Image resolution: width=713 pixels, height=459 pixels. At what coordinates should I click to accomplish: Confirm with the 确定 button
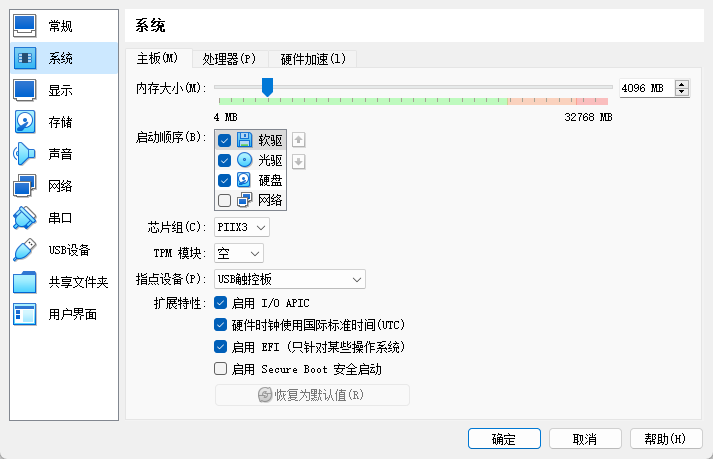tap(504, 439)
